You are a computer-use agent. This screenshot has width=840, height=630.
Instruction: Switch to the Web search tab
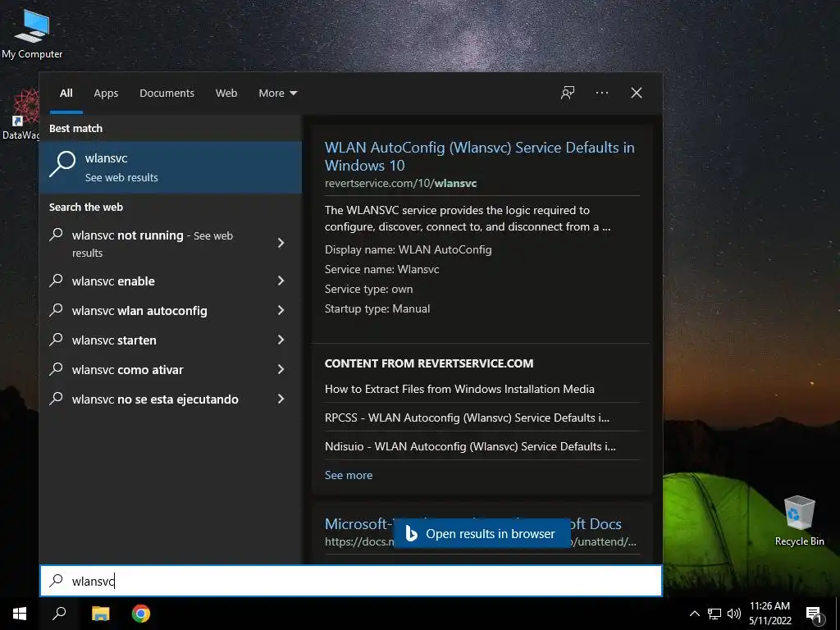point(226,94)
